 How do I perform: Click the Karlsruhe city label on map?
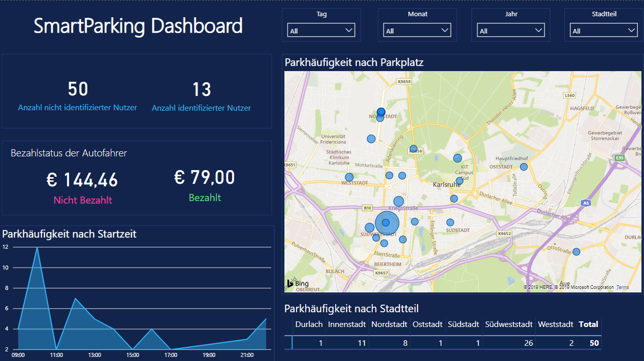(x=446, y=185)
